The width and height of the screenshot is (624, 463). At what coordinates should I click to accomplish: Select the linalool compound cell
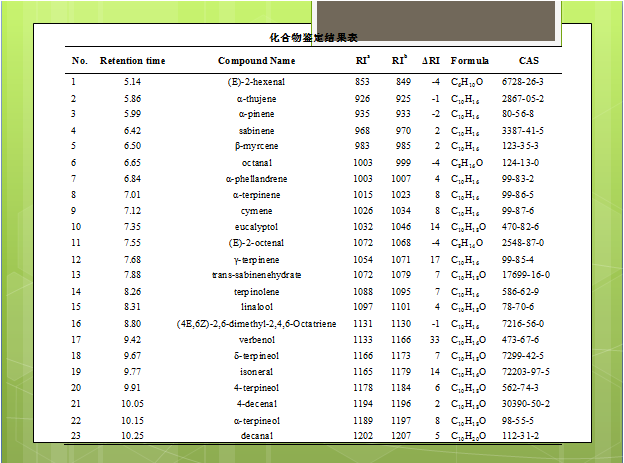(256, 307)
